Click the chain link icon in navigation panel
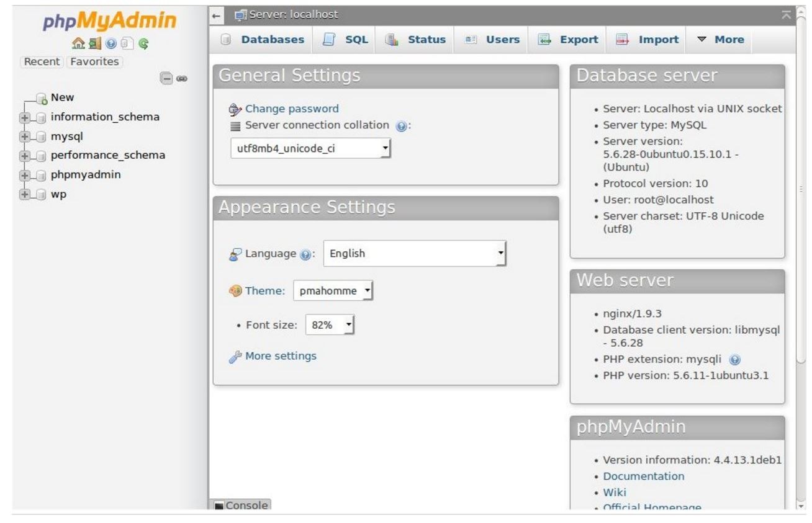Image resolution: width=812 pixels, height=523 pixels. click(183, 79)
